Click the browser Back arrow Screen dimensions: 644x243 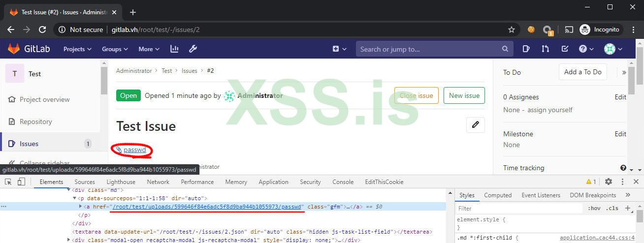click(x=11, y=30)
